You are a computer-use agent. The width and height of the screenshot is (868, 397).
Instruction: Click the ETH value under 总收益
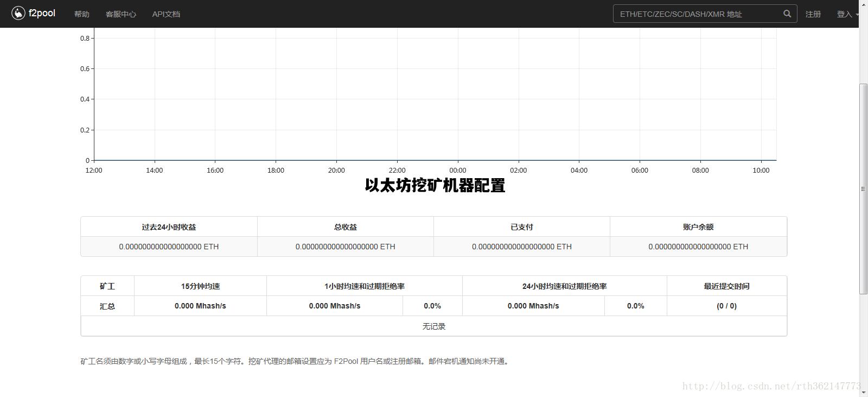[346, 247]
